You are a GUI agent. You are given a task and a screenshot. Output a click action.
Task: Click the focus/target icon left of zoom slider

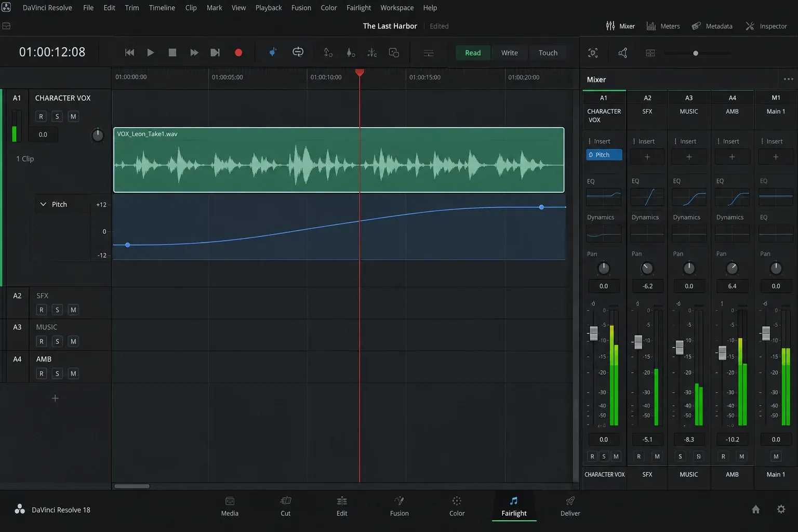point(593,53)
